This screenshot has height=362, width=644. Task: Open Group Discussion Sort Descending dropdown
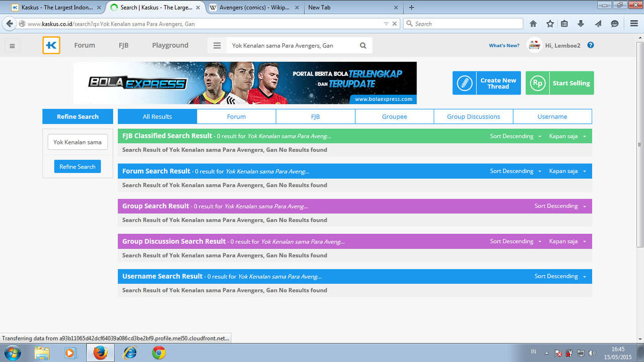[x=516, y=241]
